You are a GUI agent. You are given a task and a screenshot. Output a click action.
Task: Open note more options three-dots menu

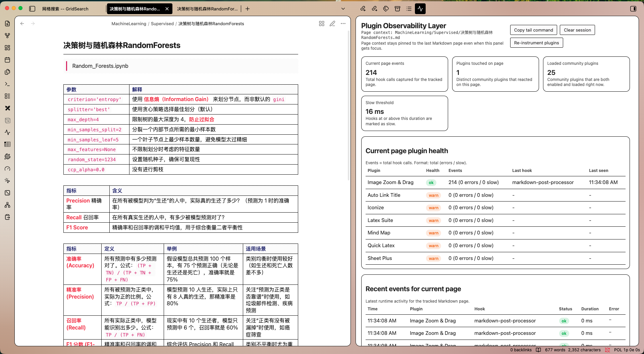pyautogui.click(x=343, y=24)
